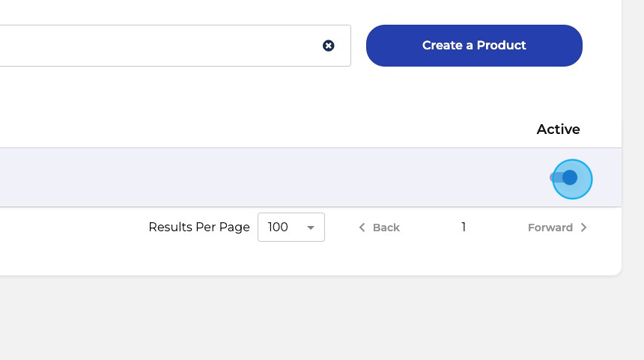Click the Results Per Page label
The image size is (644, 360).
point(199,227)
